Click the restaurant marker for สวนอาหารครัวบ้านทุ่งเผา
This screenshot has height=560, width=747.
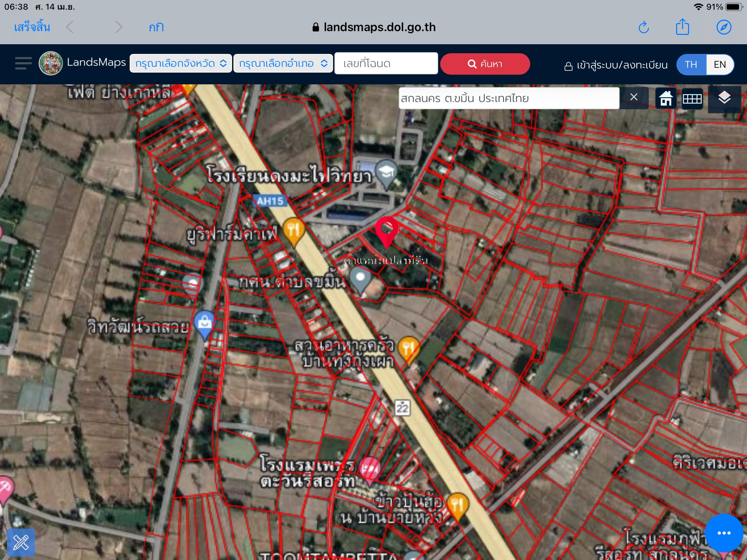pos(408,351)
